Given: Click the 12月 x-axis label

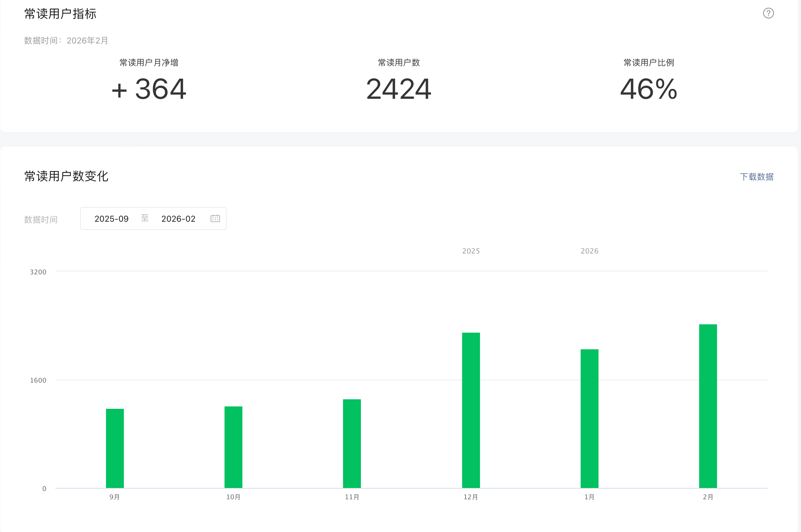Looking at the screenshot, I should click(x=470, y=497).
